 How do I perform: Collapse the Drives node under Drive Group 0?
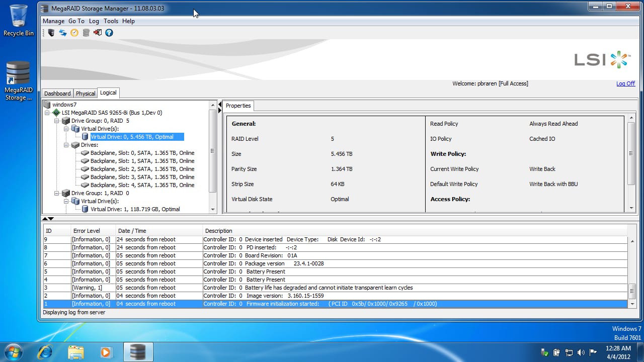[66, 145]
